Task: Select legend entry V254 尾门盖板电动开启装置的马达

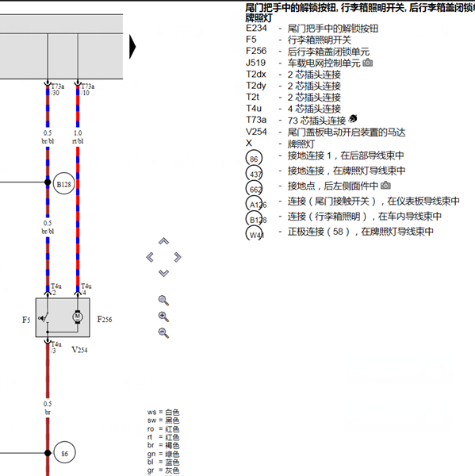Action: pos(325,132)
